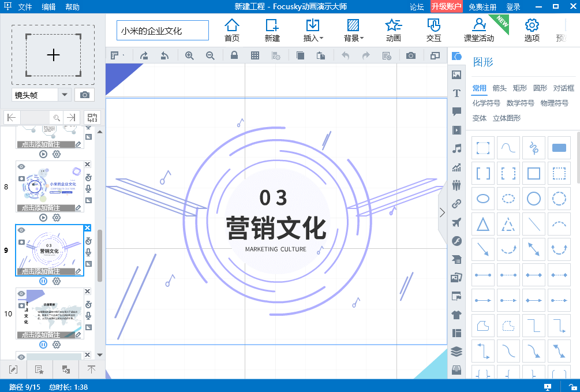
Task: Open the 动画 animation editor
Action: 393,31
